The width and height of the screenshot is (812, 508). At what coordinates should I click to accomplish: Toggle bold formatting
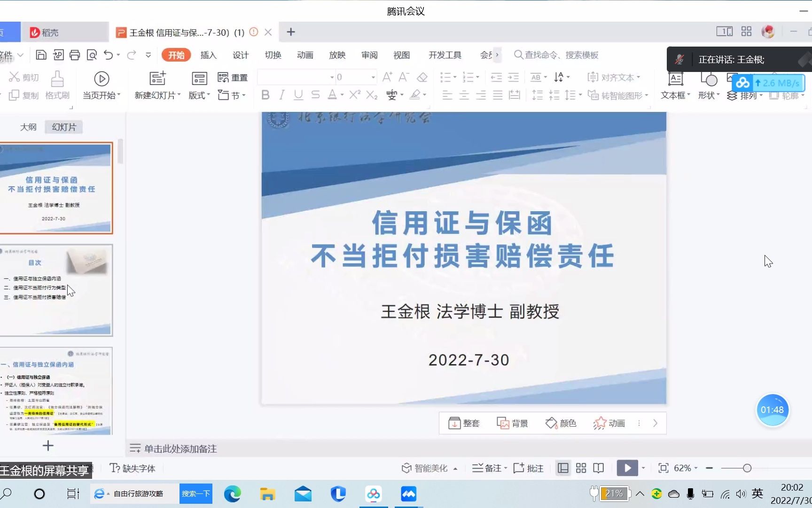coord(265,95)
